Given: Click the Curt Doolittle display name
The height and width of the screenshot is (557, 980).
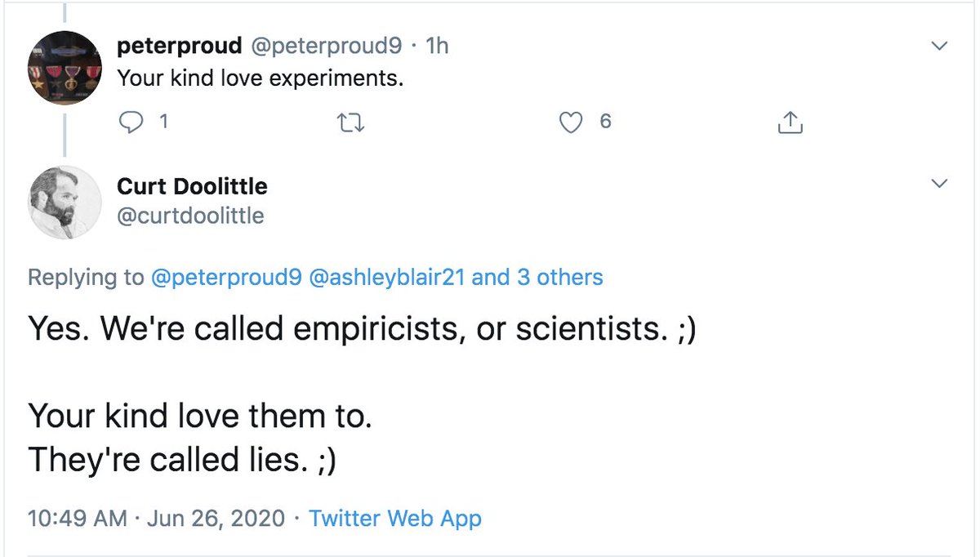Looking at the screenshot, I should click(192, 186).
